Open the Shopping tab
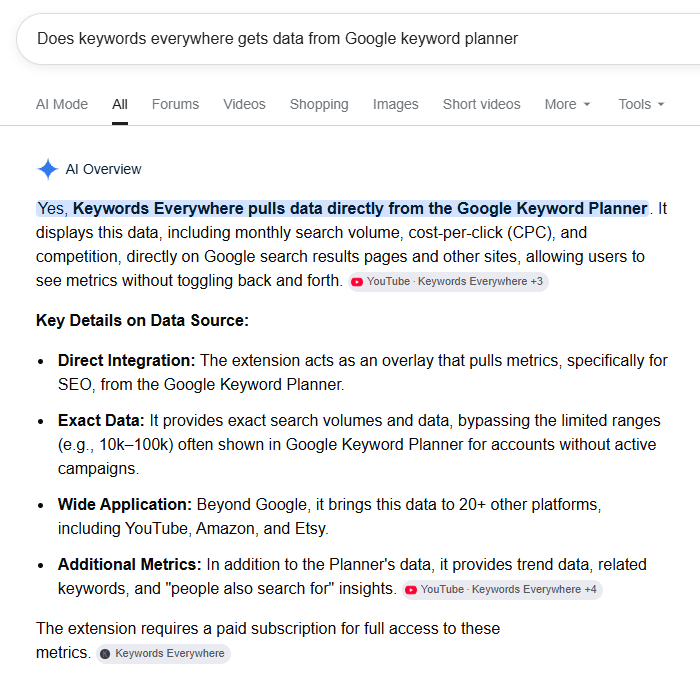Image resolution: width=700 pixels, height=676 pixels. click(319, 104)
